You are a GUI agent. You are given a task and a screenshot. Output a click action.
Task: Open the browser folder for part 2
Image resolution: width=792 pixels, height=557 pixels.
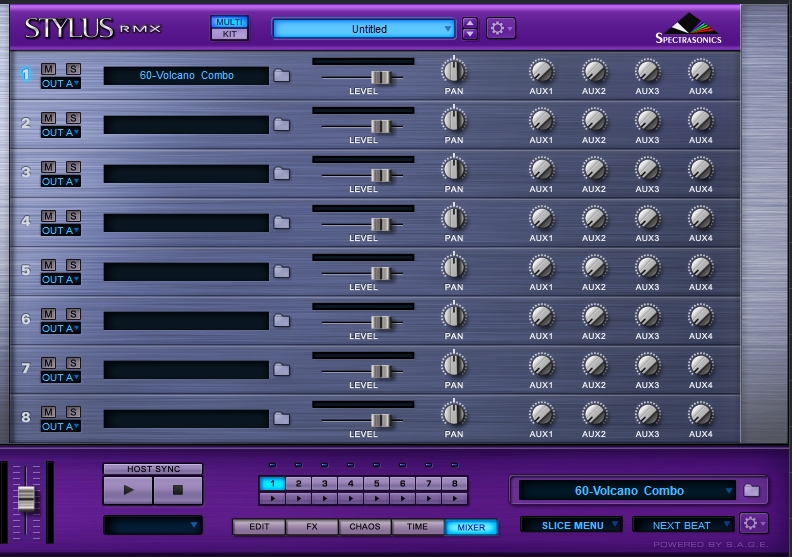[x=282, y=125]
